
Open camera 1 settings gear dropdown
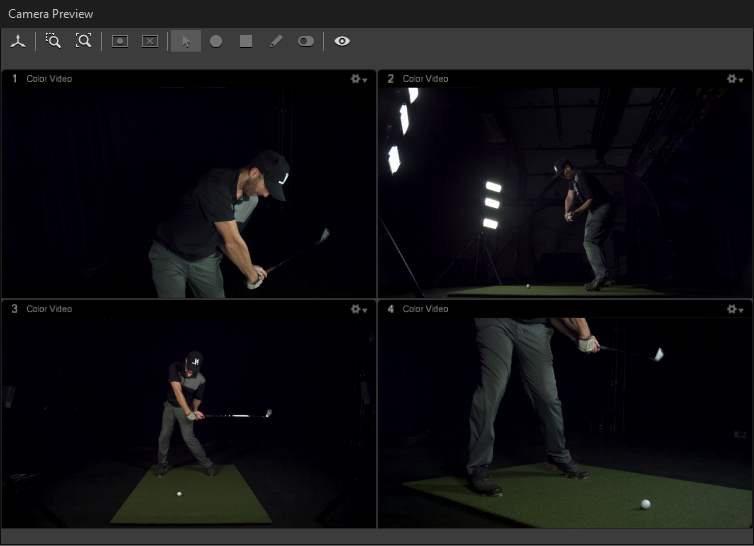click(358, 79)
